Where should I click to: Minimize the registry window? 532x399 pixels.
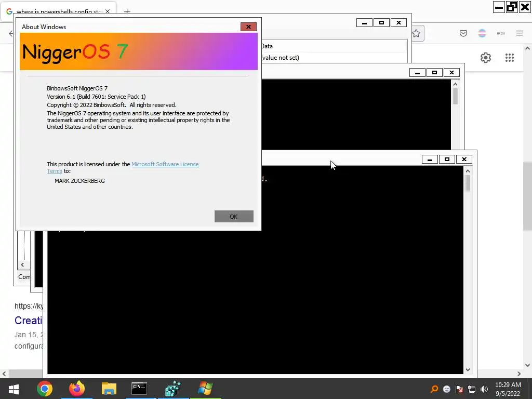364,23
